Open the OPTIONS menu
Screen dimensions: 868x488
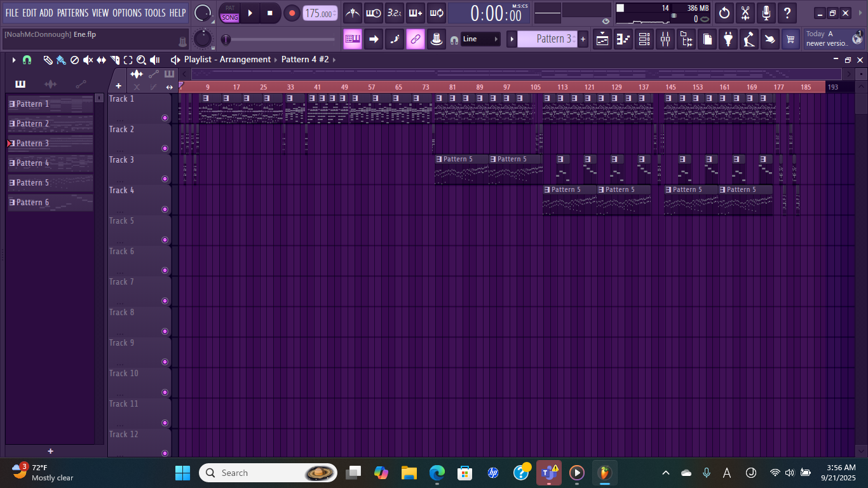click(127, 13)
